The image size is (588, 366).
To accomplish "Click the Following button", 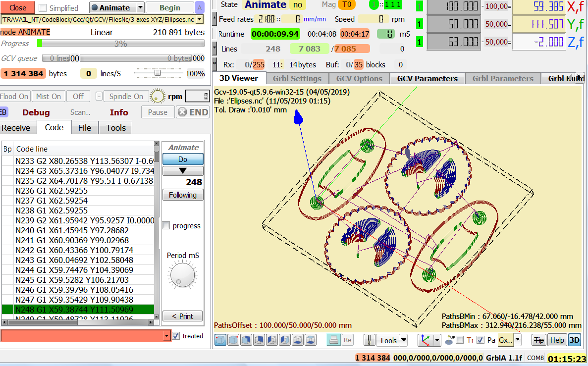I will coord(183,195).
